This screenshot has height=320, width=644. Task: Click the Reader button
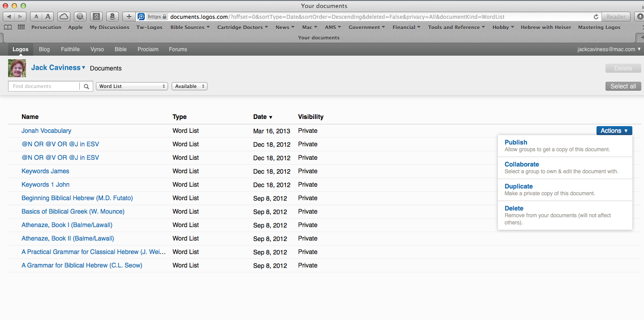click(x=616, y=17)
